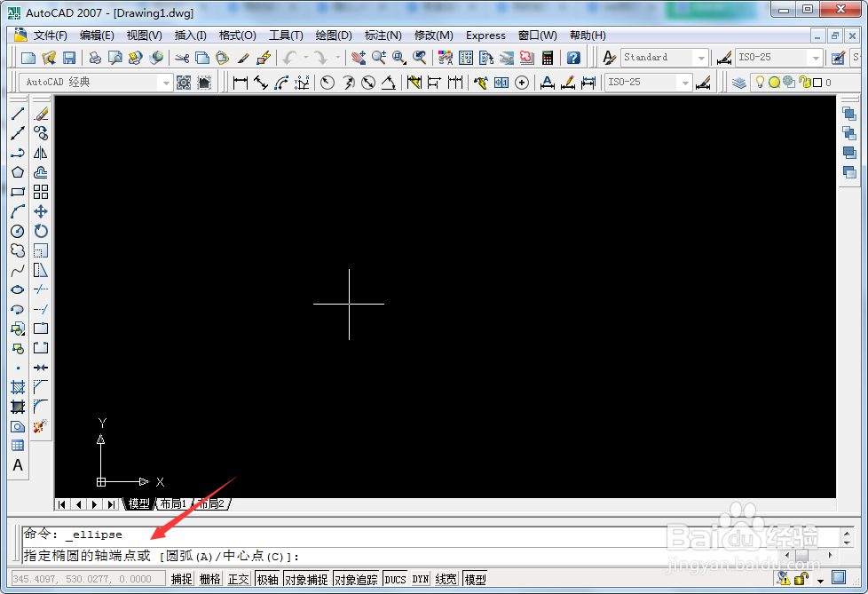Toggle 对象捕捉 object snap

(x=307, y=579)
